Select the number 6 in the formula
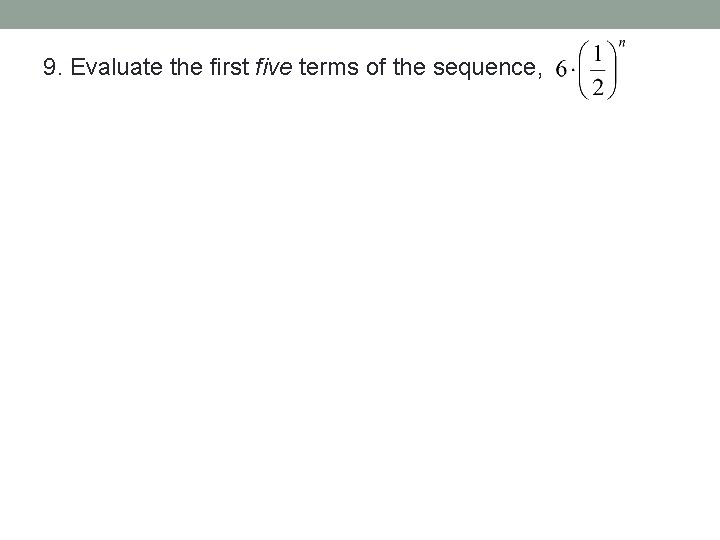 pyautogui.click(x=560, y=71)
